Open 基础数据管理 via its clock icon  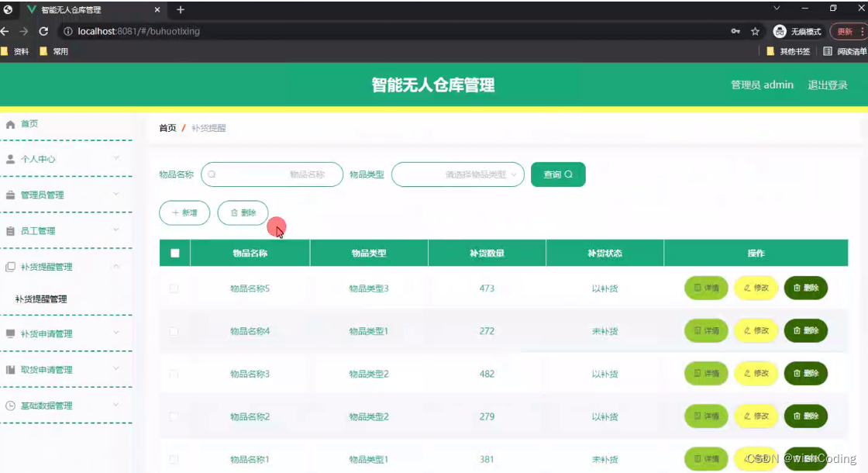(10, 405)
